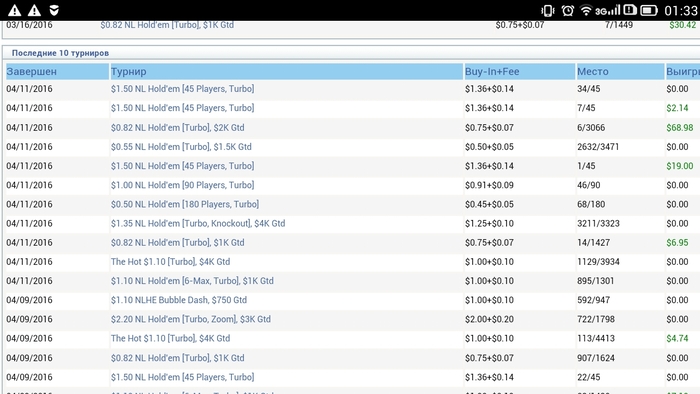Tap the shield-shaped notification icon in status bar
The image size is (700, 394).
tap(54, 10)
